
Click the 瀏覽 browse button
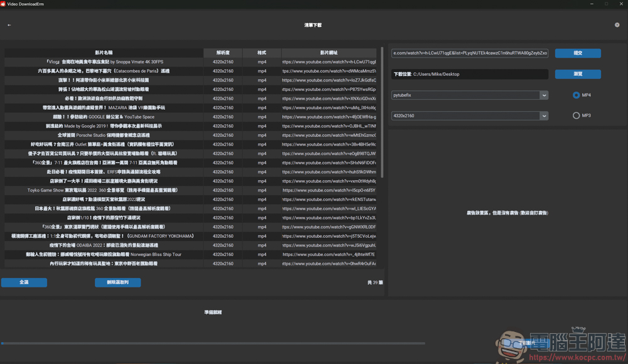[578, 74]
